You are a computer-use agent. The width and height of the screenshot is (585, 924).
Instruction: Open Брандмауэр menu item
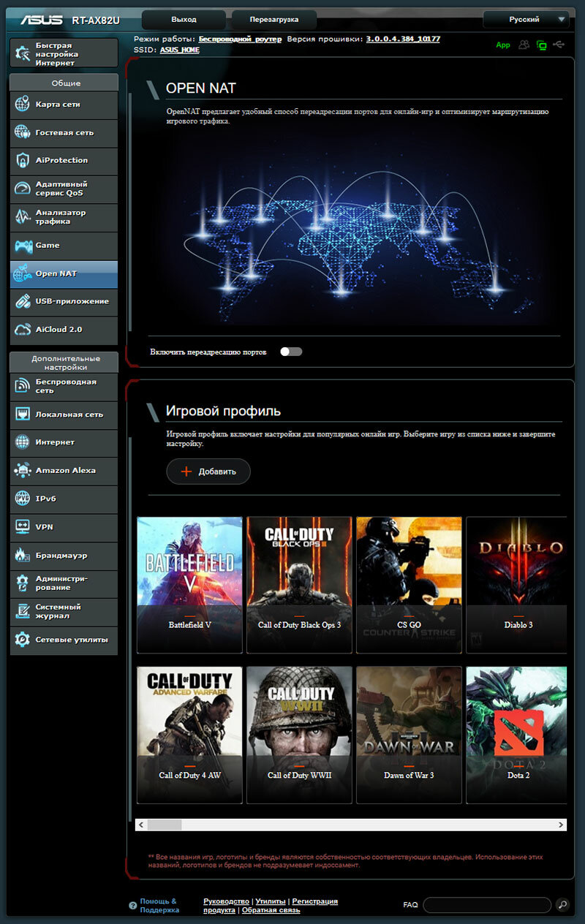(64, 556)
